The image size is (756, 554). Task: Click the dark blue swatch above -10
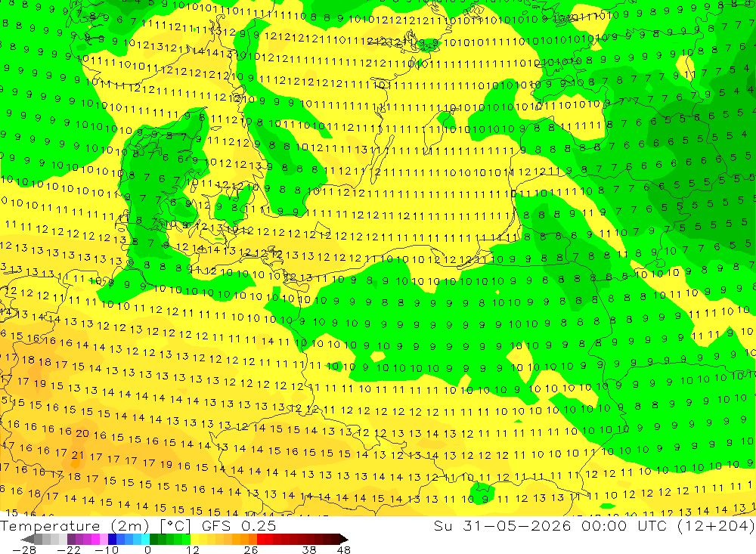coord(112,540)
